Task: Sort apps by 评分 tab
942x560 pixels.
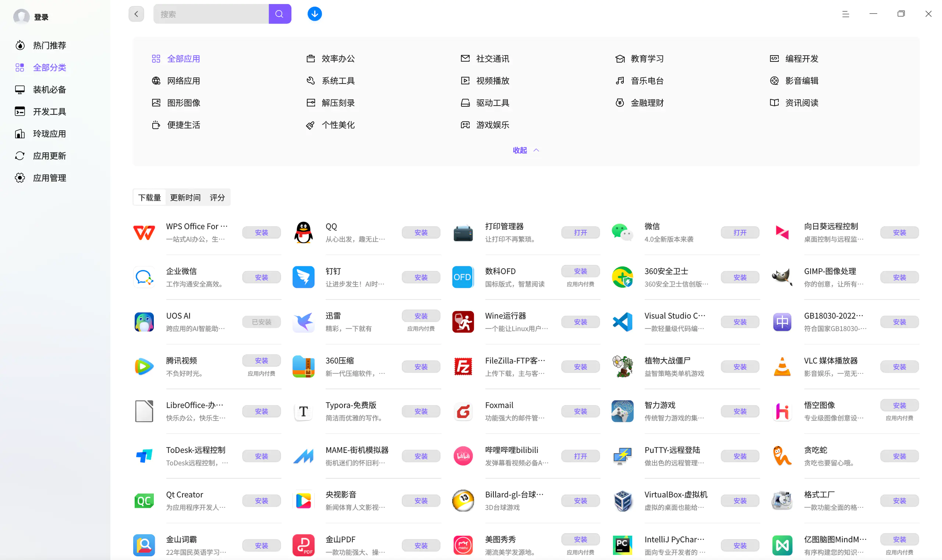Action: tap(217, 197)
